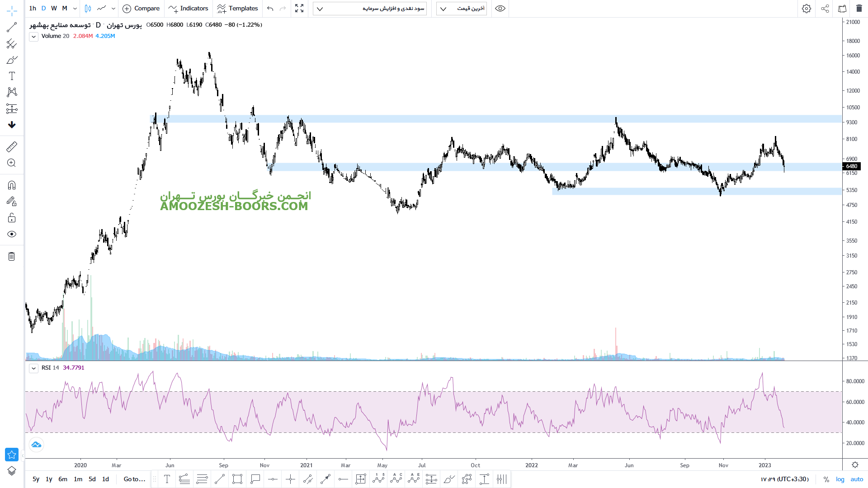This screenshot has height=488, width=868.
Task: Click the zoom in magnifier tool
Action: [12, 163]
